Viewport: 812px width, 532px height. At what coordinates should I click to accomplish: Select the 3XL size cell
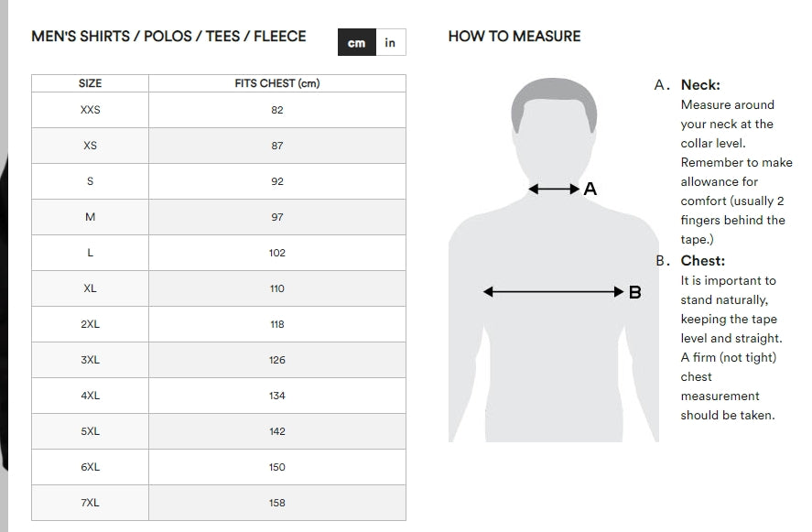(x=90, y=360)
